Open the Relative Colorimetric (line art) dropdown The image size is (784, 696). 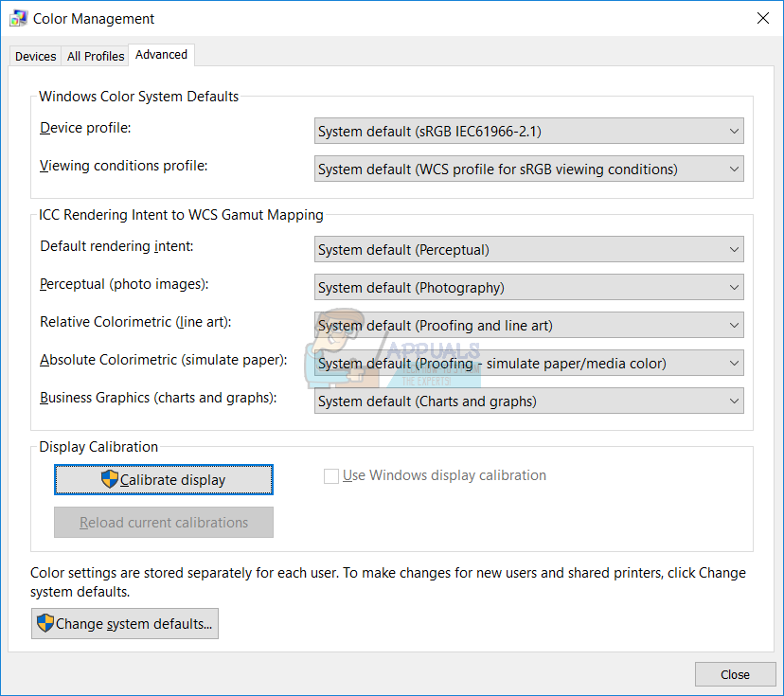(x=529, y=326)
